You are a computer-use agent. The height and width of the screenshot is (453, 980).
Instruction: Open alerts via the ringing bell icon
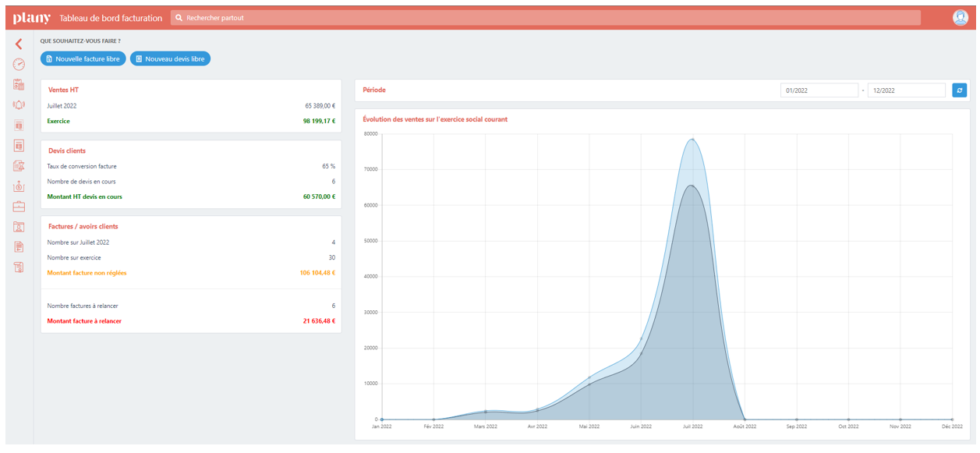pos(19,105)
